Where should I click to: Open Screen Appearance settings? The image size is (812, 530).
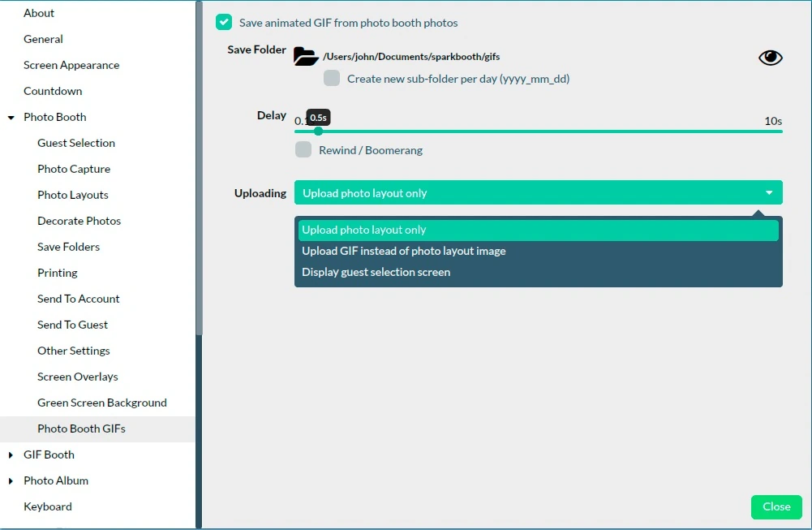tap(71, 65)
